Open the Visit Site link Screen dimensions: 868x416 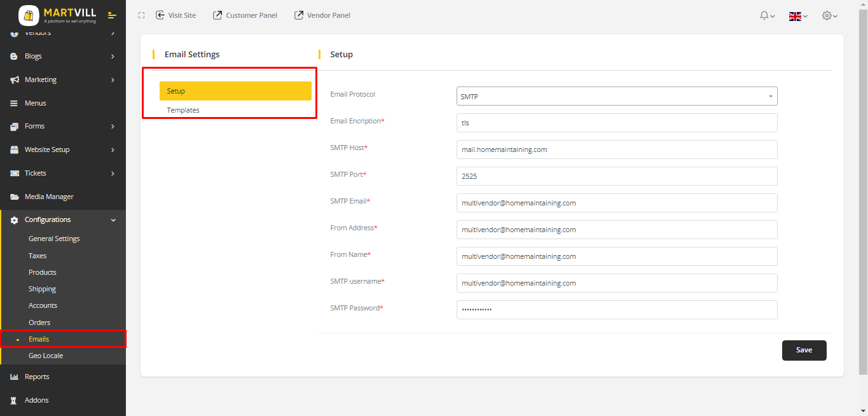point(176,15)
